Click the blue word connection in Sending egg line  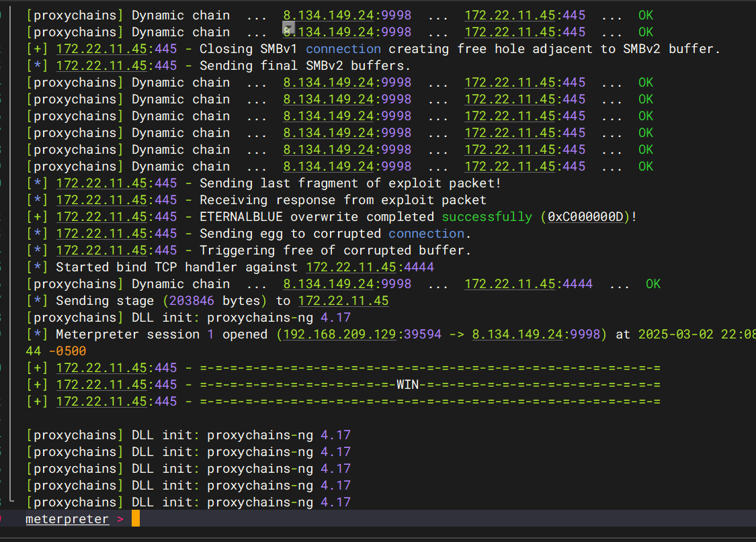[x=426, y=234]
